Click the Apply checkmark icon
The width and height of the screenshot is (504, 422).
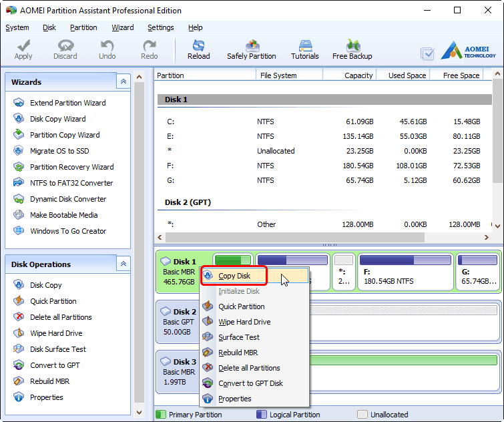tap(23, 46)
